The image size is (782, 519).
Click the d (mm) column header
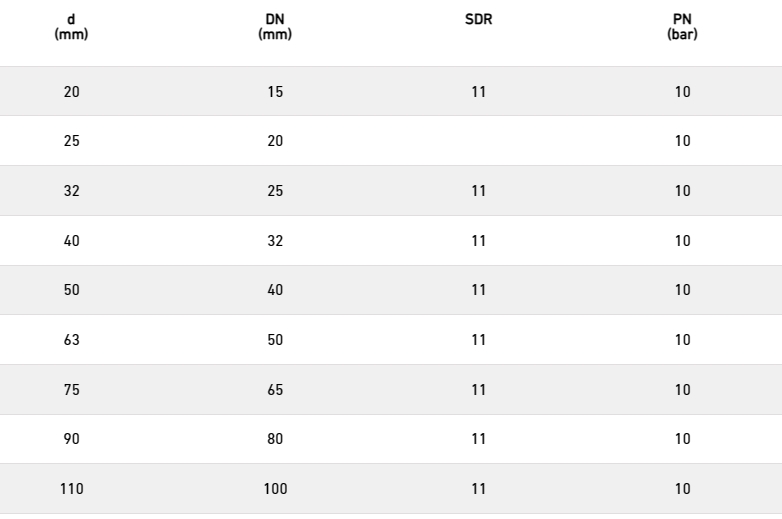[71, 27]
